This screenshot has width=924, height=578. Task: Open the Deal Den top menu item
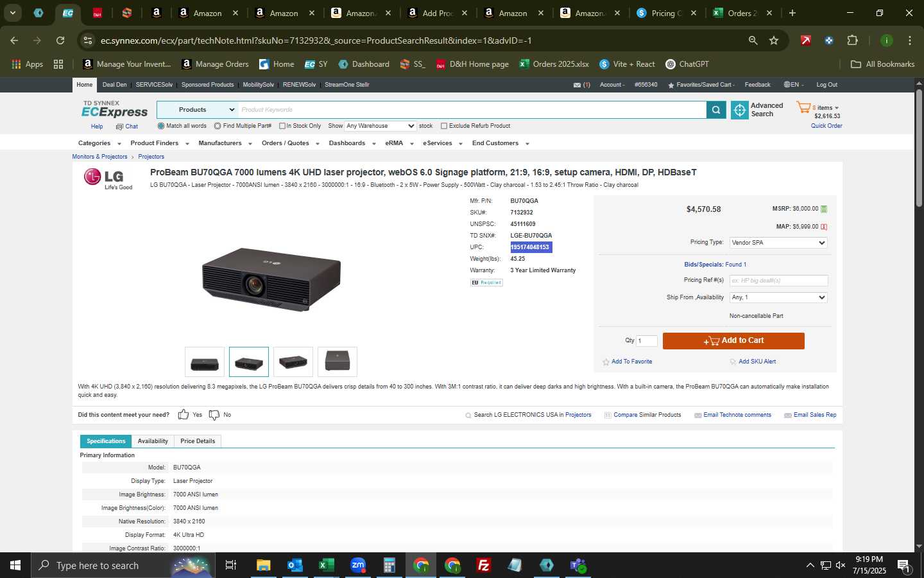point(115,85)
